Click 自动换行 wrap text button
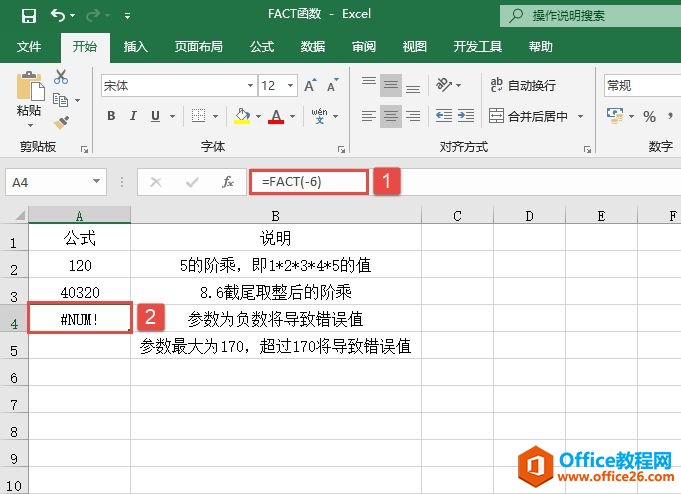 pyautogui.click(x=523, y=85)
